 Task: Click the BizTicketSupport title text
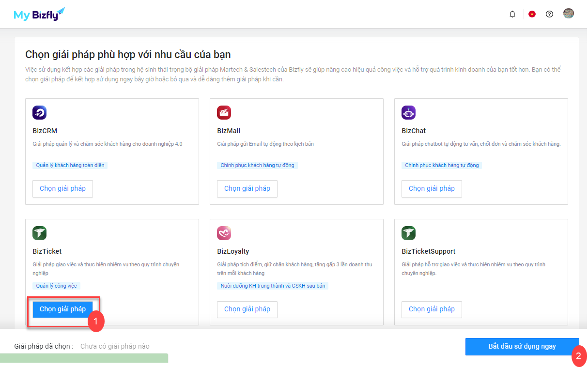(x=429, y=251)
